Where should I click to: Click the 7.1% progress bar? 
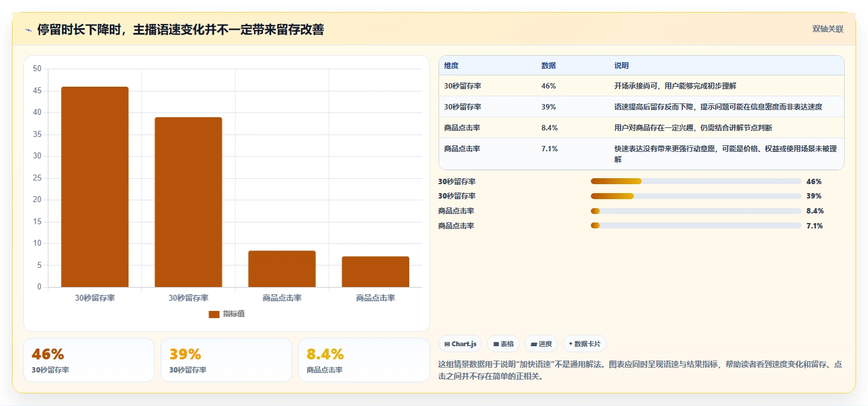[x=696, y=225]
